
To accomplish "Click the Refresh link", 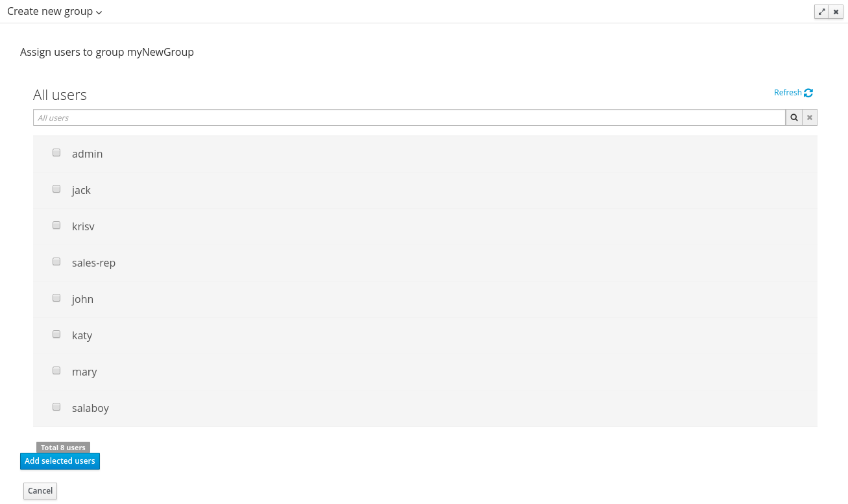I will click(788, 92).
